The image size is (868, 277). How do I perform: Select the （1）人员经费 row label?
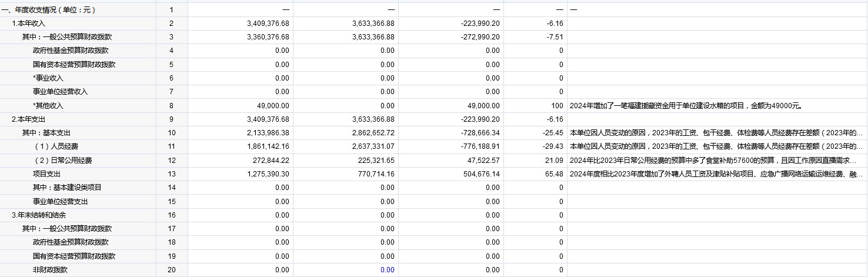pyautogui.click(x=57, y=146)
